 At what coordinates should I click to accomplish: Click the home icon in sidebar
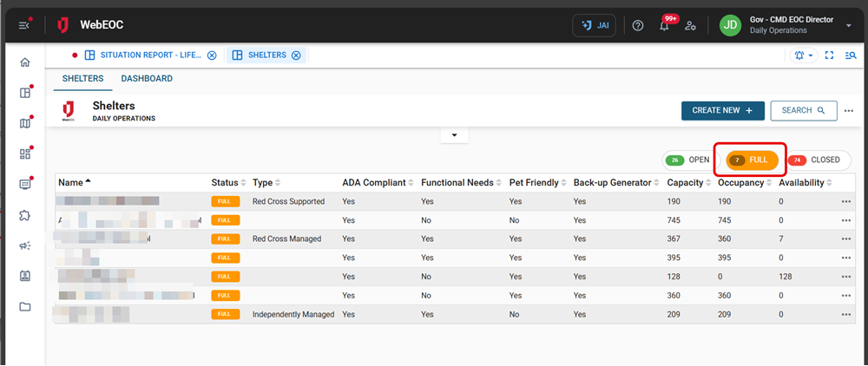[24, 62]
